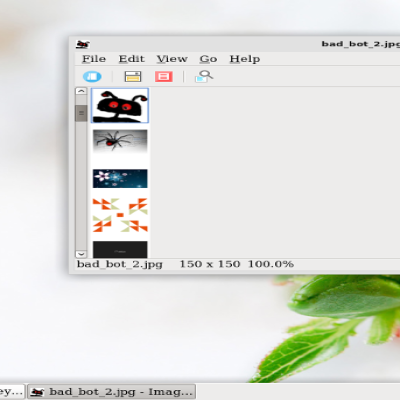Open the Edit menu
Screen dimensions: 400x400
132,59
